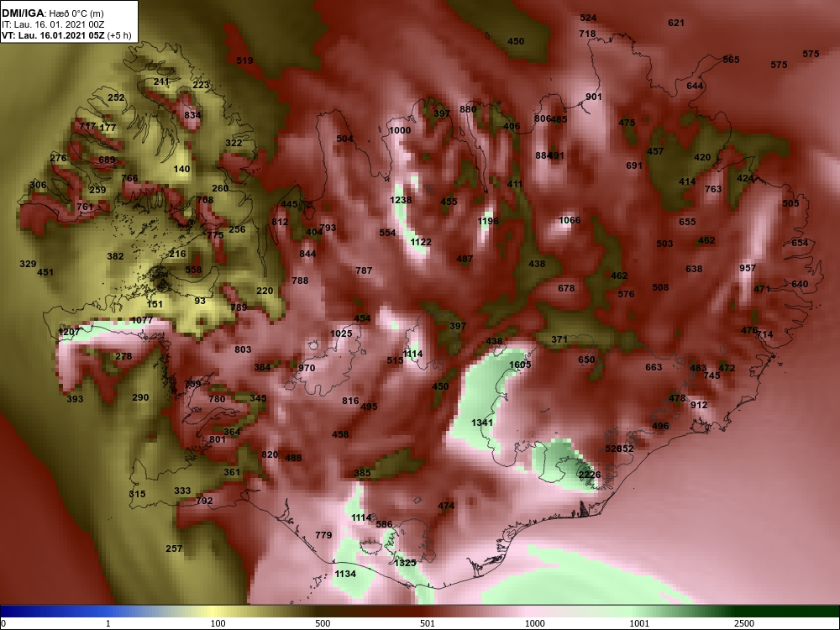The height and width of the screenshot is (630, 840).
Task: Click the 505 value in the northeast
Action: [790, 203]
